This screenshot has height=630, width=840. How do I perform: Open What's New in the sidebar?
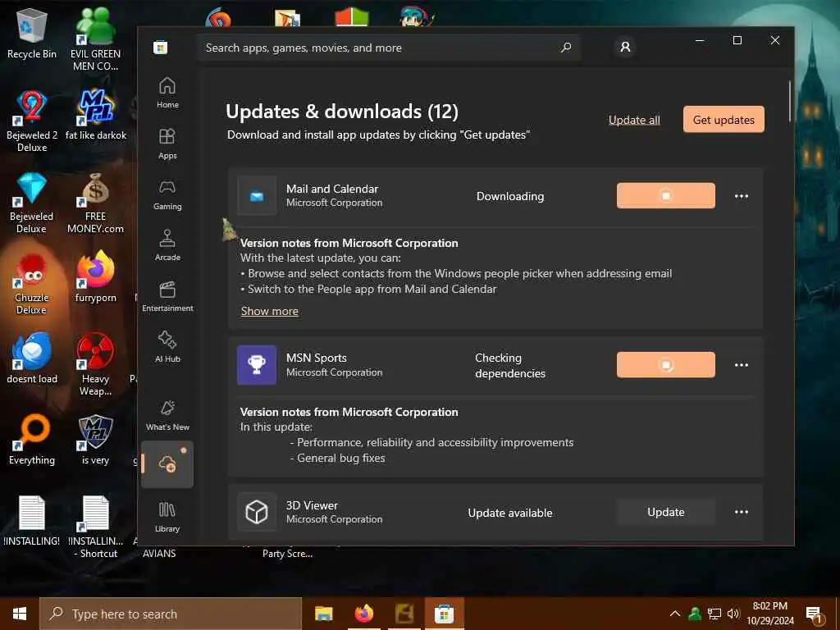(x=167, y=415)
